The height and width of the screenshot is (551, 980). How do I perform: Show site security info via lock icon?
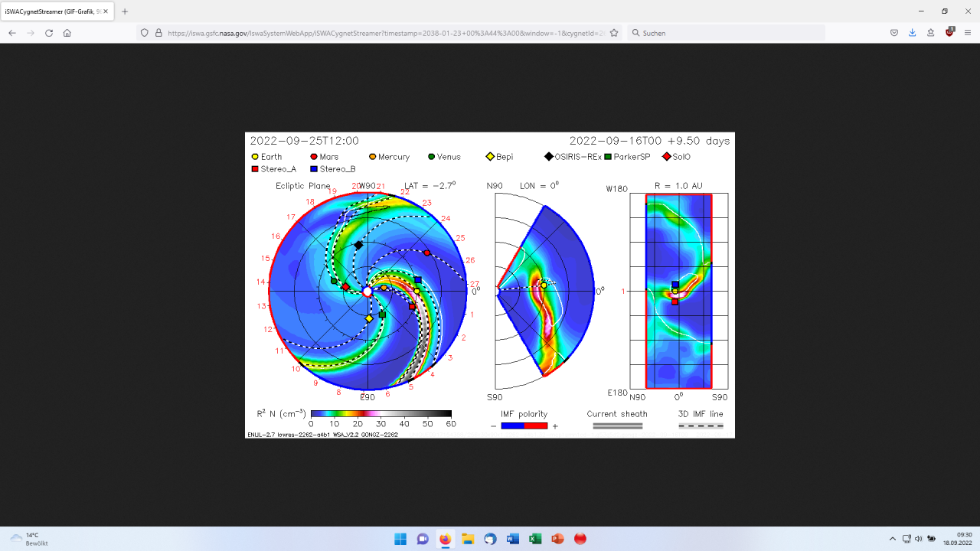pos(158,33)
